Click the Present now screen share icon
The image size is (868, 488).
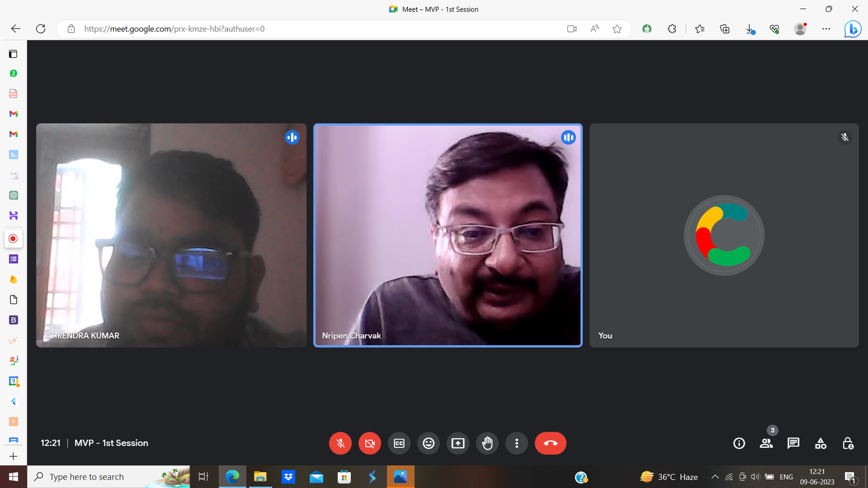458,443
